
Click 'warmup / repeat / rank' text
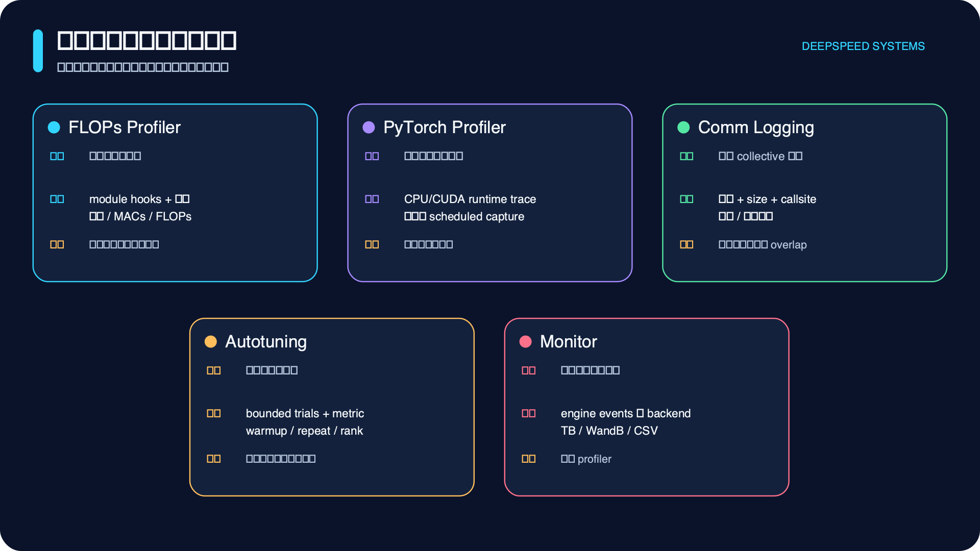pos(304,431)
